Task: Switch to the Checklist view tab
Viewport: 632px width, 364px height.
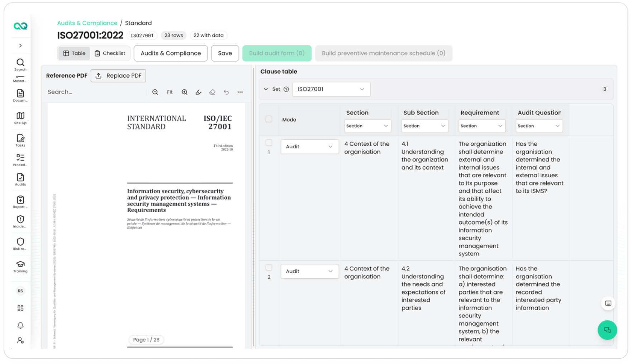Action: coord(110,53)
